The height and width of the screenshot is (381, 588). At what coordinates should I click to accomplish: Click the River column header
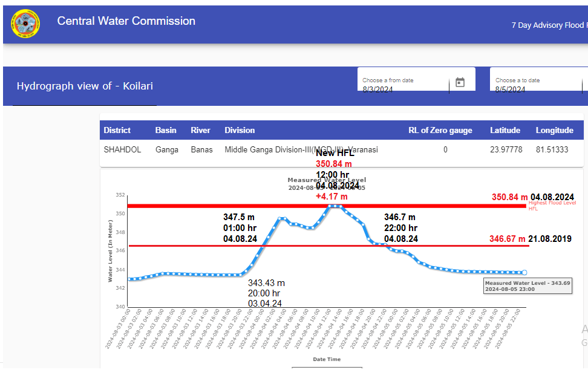[x=200, y=130]
